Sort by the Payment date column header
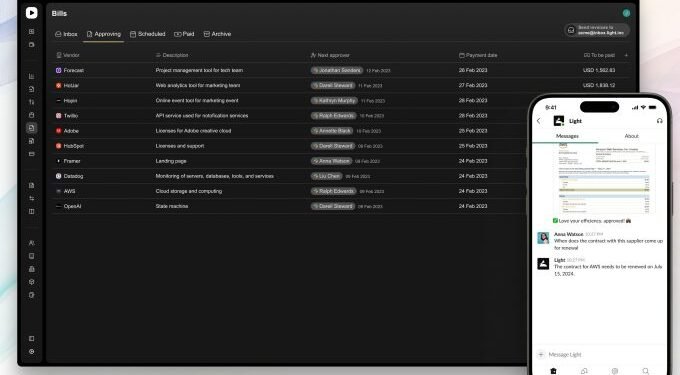This screenshot has height=375, width=680. 478,55
